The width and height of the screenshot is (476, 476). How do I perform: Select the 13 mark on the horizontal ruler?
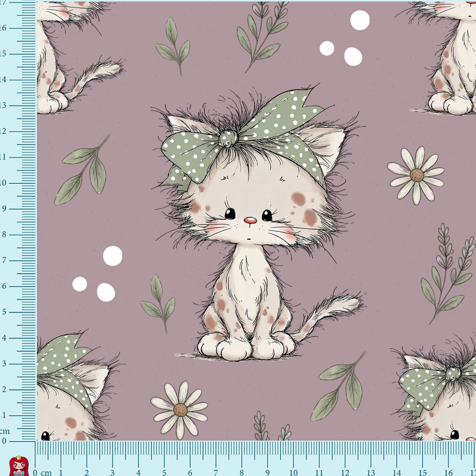coord(370,472)
